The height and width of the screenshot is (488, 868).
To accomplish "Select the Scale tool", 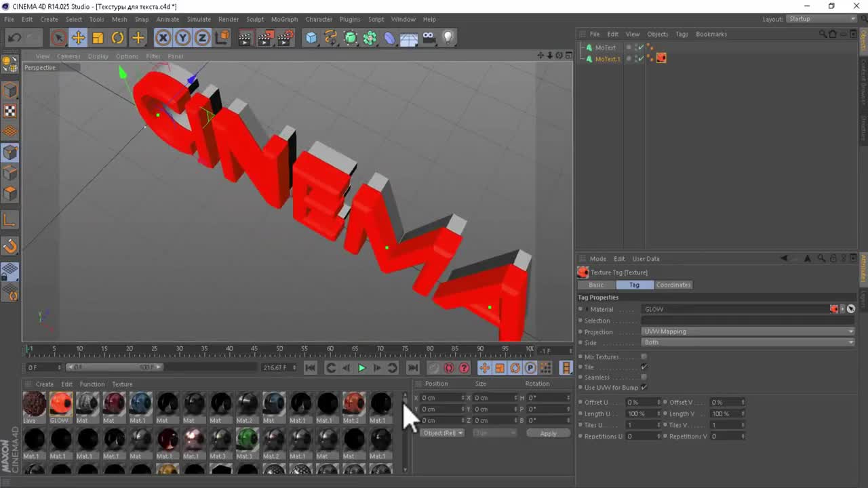I will click(x=98, y=38).
